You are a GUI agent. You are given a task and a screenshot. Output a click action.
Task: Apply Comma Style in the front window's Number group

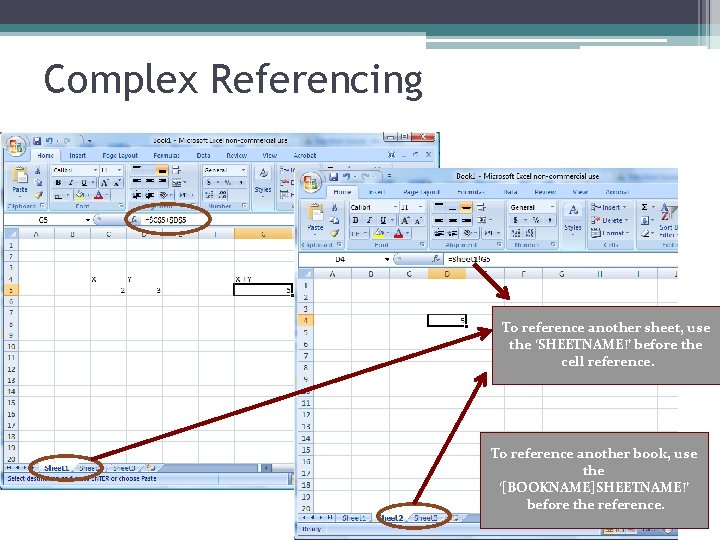549,220
